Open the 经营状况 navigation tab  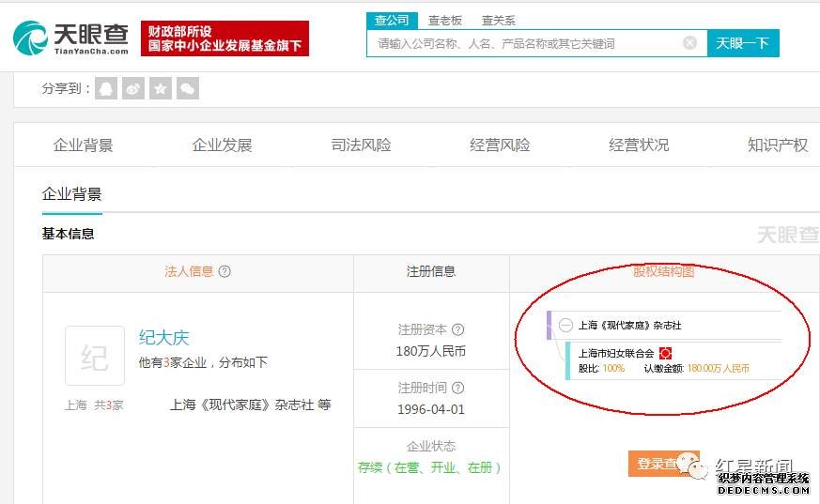point(639,145)
